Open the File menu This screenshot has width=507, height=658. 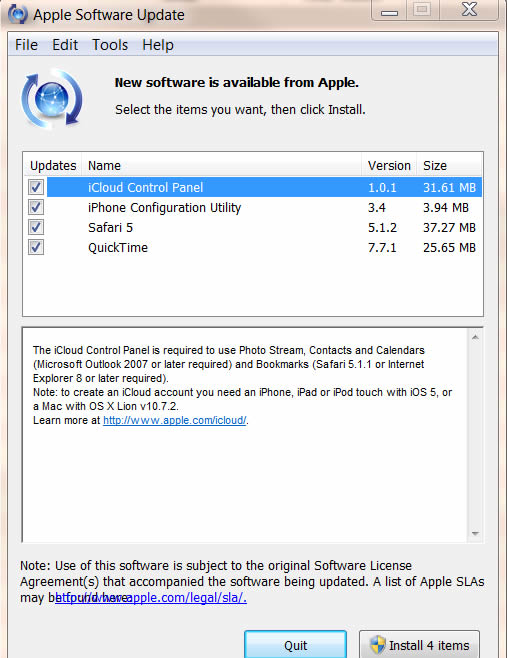(x=26, y=44)
